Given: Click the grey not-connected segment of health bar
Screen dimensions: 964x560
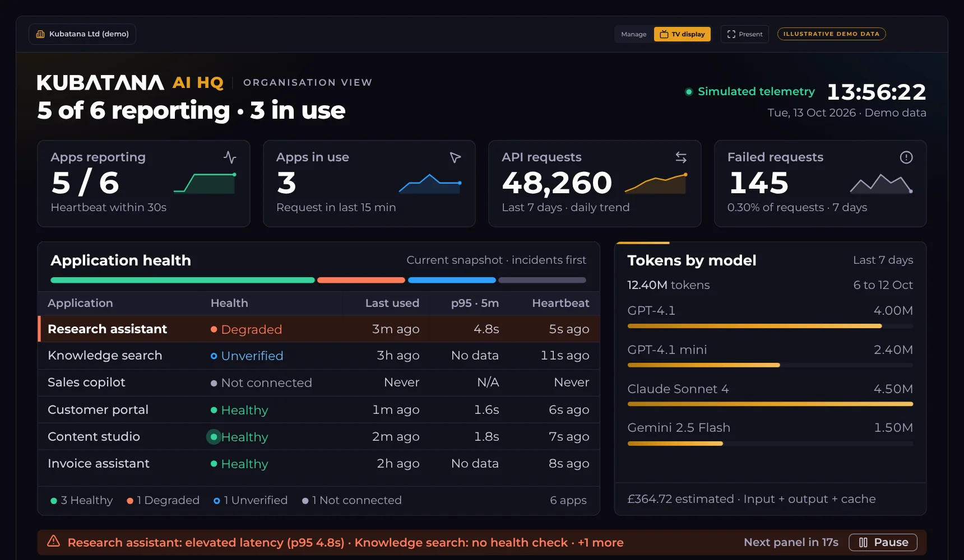Looking at the screenshot, I should [543, 280].
